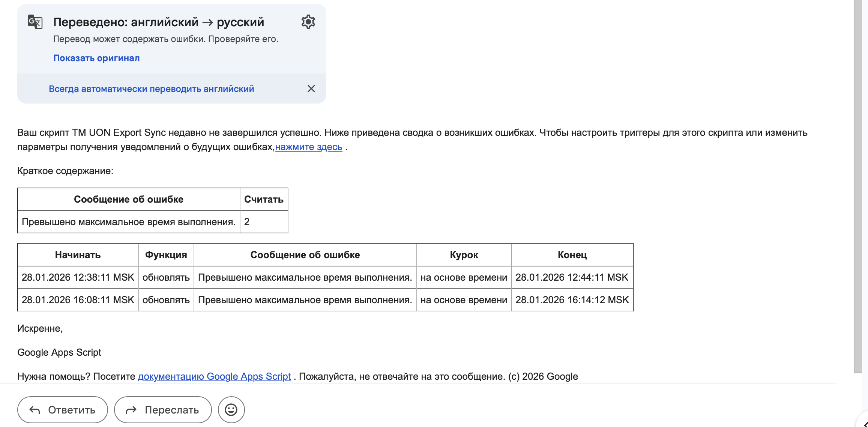Click the "Google Apps Script" signature text
The width and height of the screenshot is (868, 427).
pyautogui.click(x=59, y=352)
